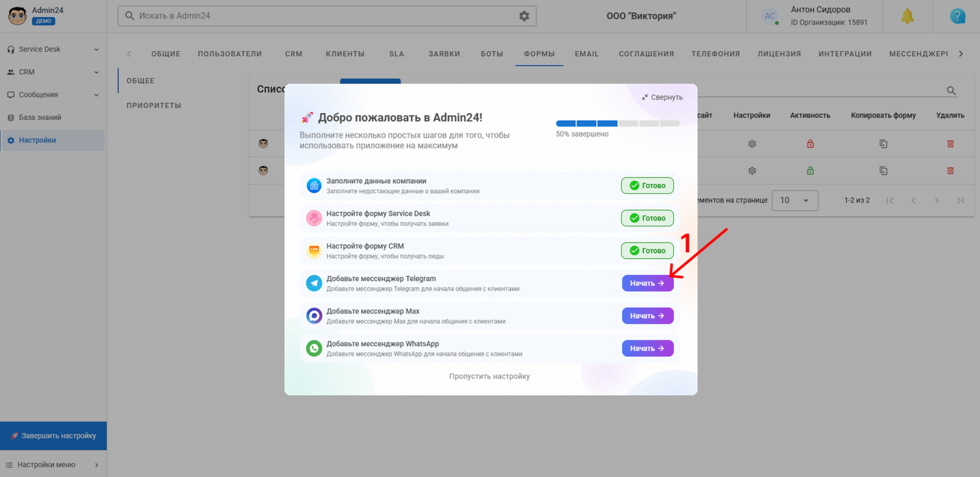The height and width of the screenshot is (477, 980).
Task: Open the ИНТЕГРАЦИИ tab
Action: click(x=845, y=54)
